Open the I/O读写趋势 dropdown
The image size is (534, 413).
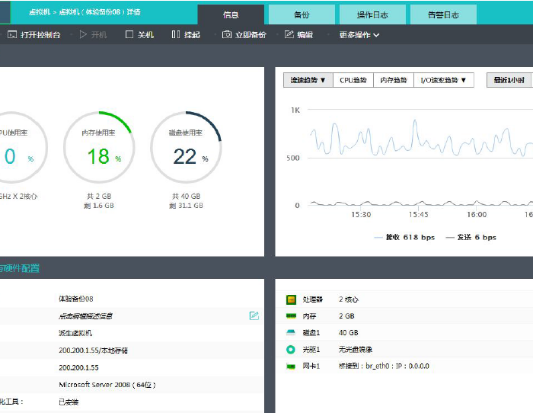click(443, 80)
